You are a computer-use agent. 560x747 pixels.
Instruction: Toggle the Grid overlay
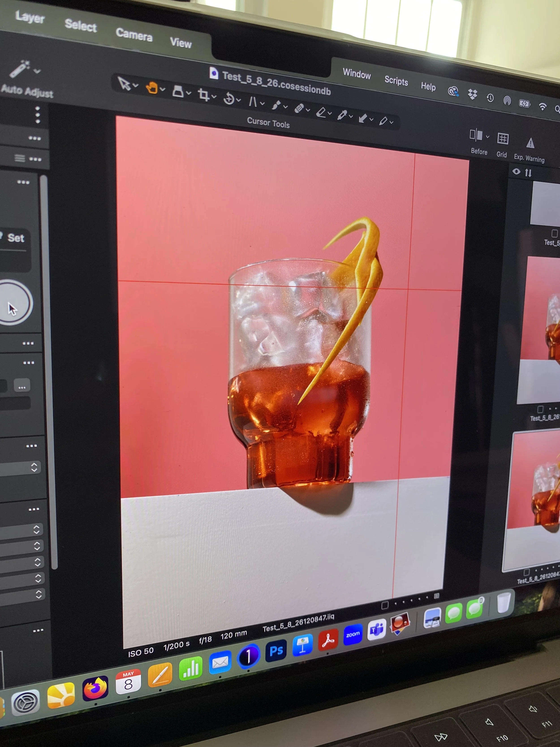(503, 139)
